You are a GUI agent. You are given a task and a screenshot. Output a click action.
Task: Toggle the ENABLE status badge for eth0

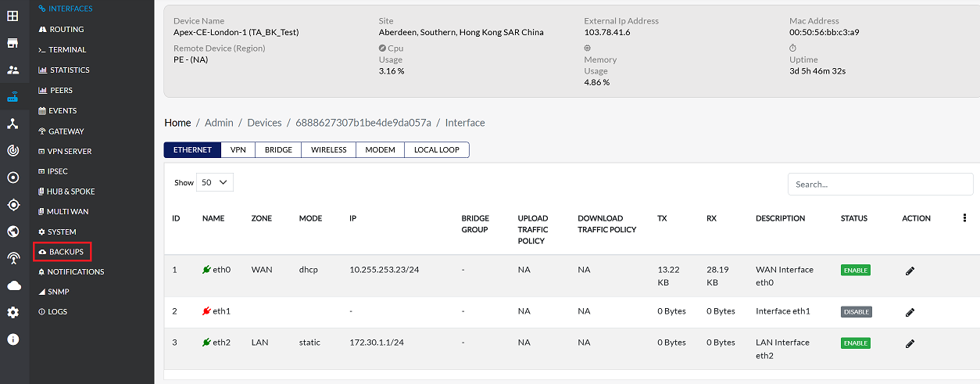[x=855, y=270]
